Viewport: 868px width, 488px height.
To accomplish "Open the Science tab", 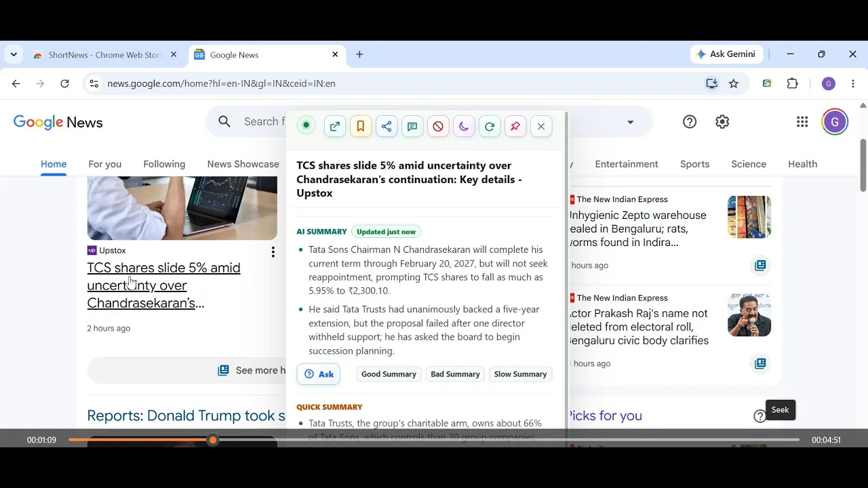I will pyautogui.click(x=749, y=164).
